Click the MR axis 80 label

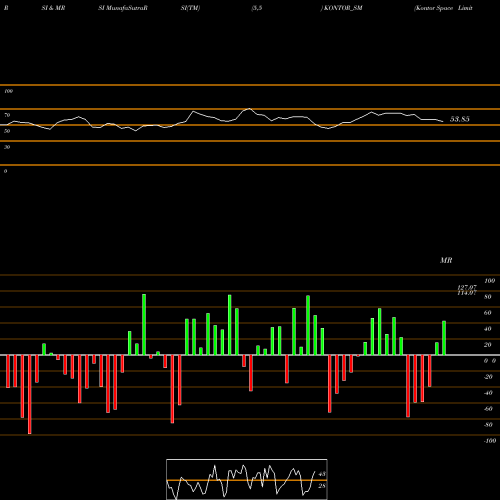pos(487,297)
